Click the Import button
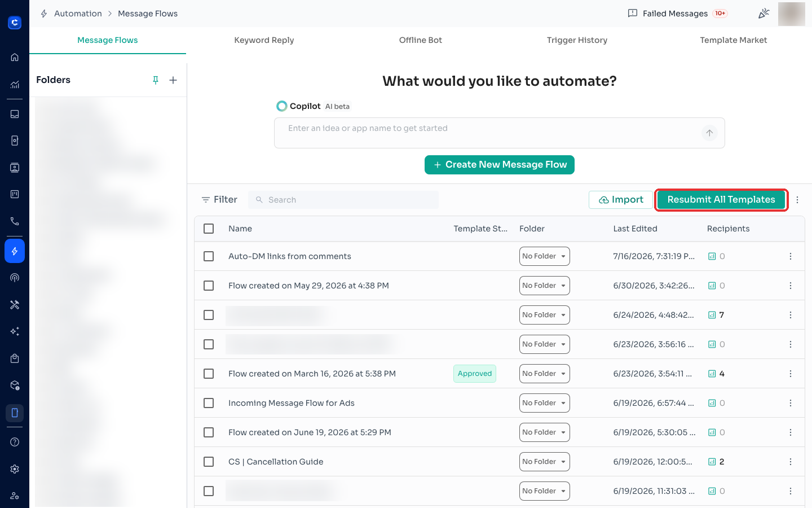The width and height of the screenshot is (812, 508). tap(621, 200)
